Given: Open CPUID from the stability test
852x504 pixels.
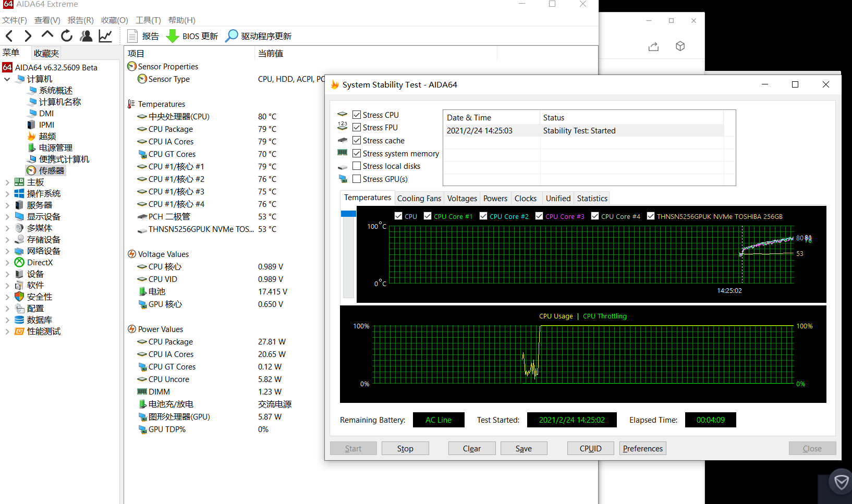Looking at the screenshot, I should (591, 448).
